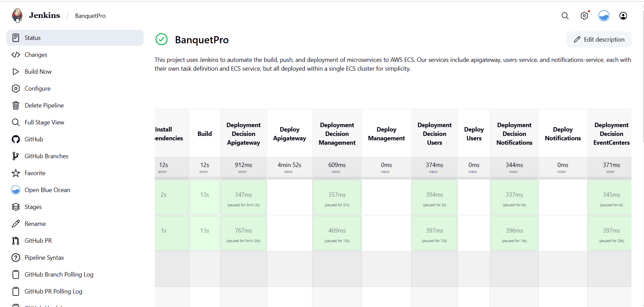Open the BanquetPro breadcrumb link
644x307 pixels.
coord(90,16)
